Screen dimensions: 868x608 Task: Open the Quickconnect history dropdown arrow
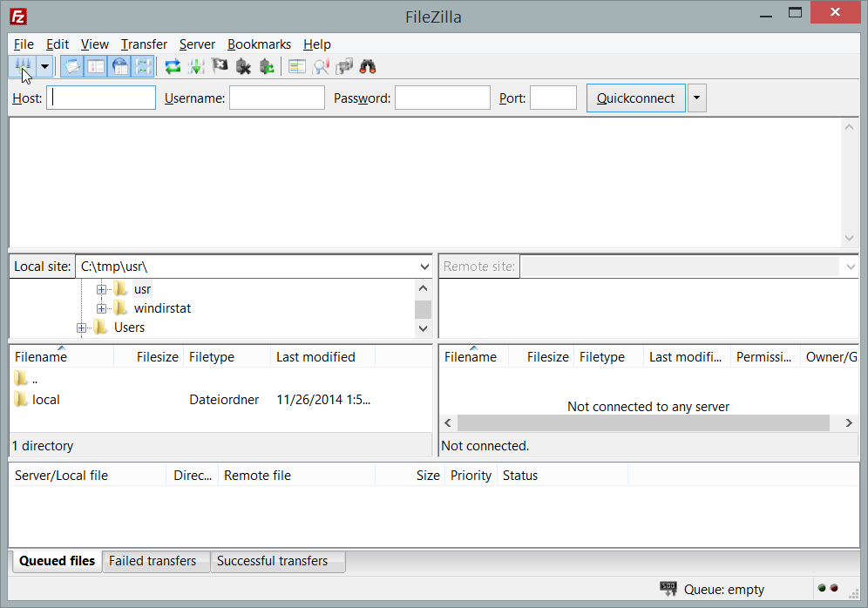(696, 98)
